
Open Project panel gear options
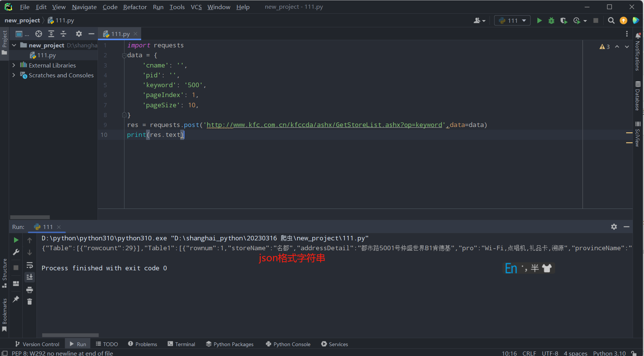click(x=79, y=34)
